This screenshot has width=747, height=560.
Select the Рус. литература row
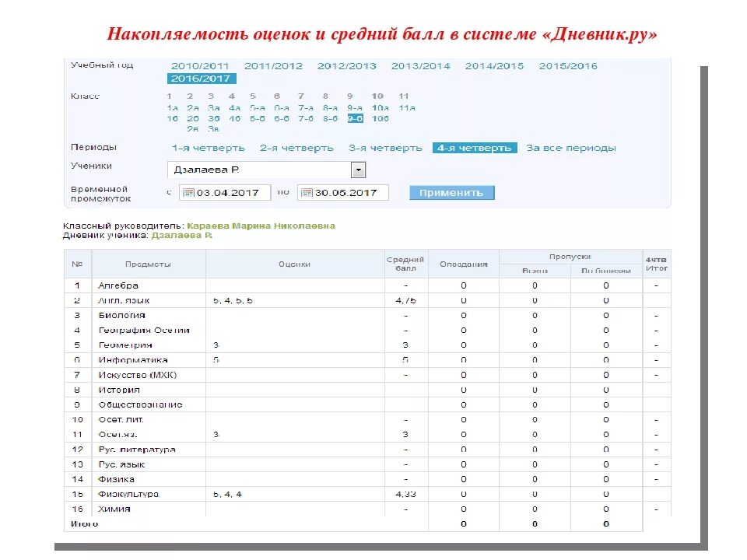(x=367, y=450)
